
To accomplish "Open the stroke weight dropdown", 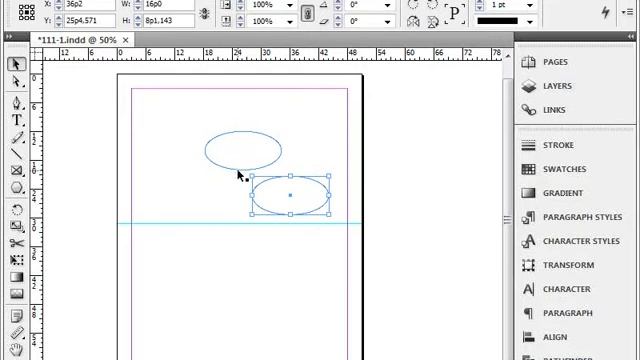I will [530, 5].
